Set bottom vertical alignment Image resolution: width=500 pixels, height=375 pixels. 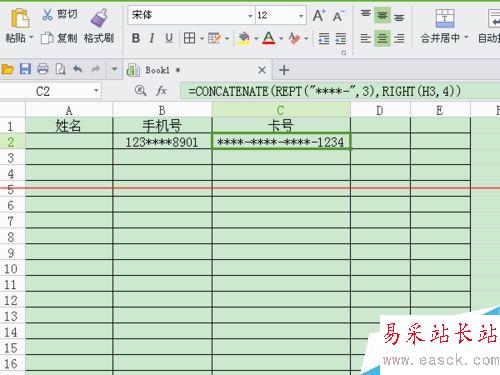point(399,16)
